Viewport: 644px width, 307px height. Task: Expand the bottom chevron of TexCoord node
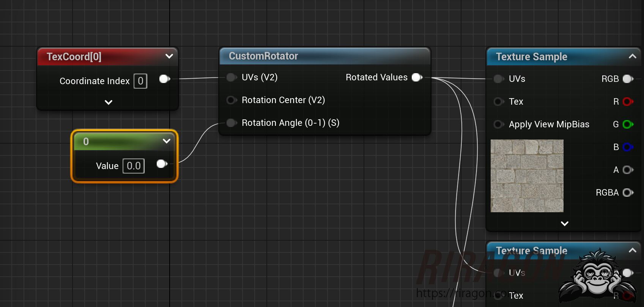coord(109,102)
